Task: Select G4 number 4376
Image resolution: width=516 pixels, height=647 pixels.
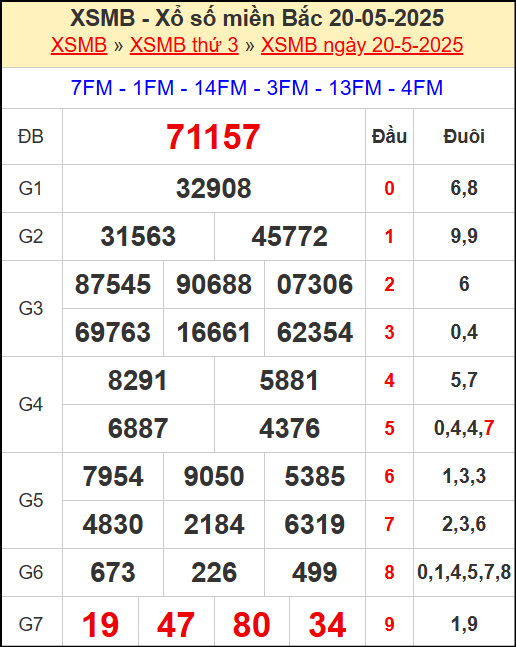Action: [x=290, y=428]
